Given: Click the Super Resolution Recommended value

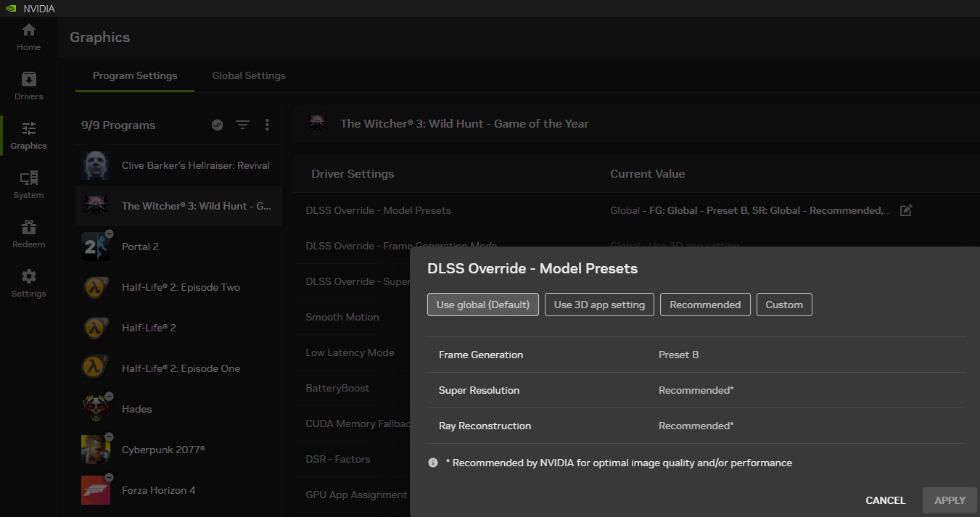Looking at the screenshot, I should tap(696, 390).
